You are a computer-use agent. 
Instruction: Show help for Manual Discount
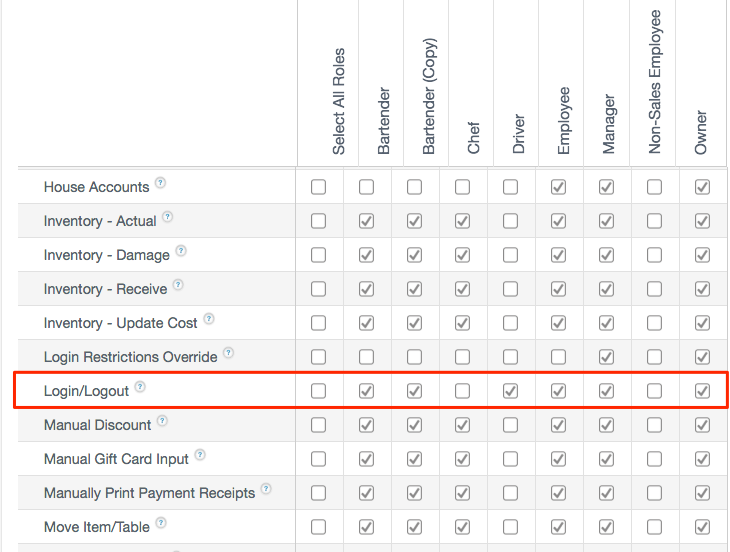162,422
